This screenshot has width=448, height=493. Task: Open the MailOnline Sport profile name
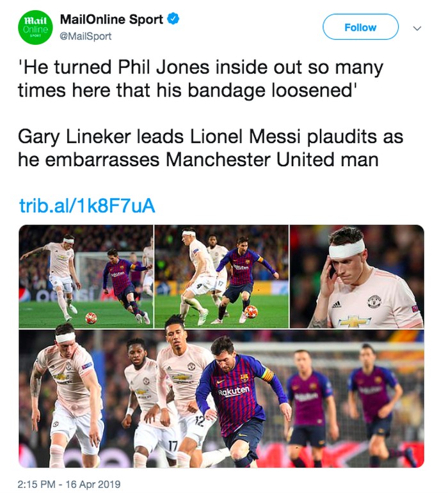[x=111, y=19]
